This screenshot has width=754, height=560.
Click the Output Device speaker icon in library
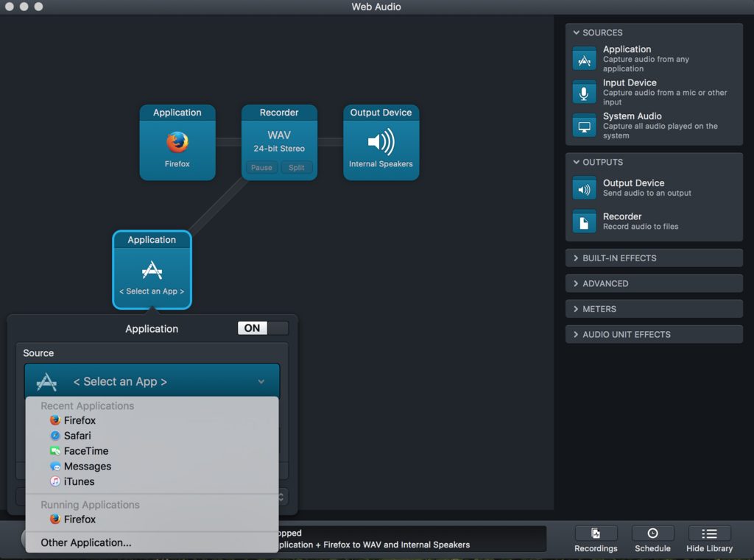point(584,188)
